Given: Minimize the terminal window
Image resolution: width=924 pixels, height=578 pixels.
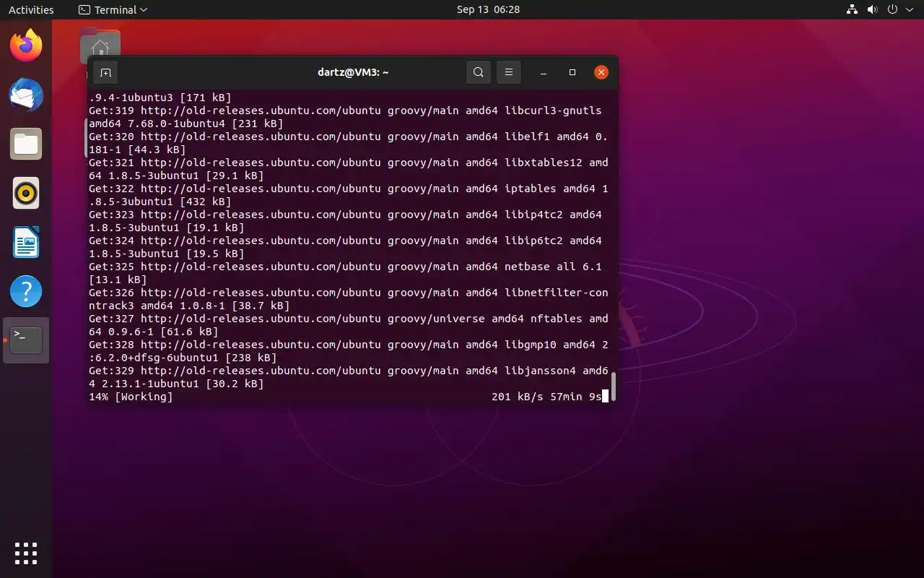Looking at the screenshot, I should pyautogui.click(x=544, y=72).
